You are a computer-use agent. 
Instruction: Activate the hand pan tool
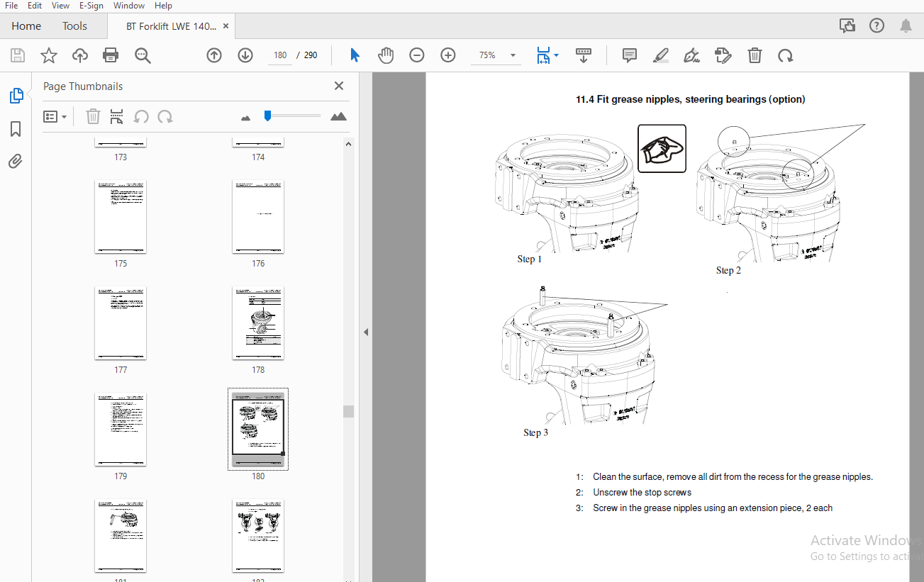coord(386,55)
